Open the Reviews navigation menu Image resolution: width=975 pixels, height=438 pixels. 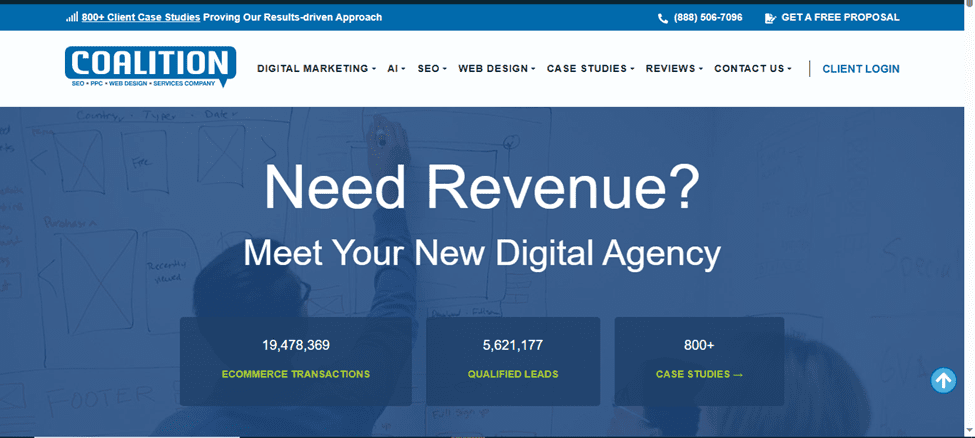pos(674,69)
